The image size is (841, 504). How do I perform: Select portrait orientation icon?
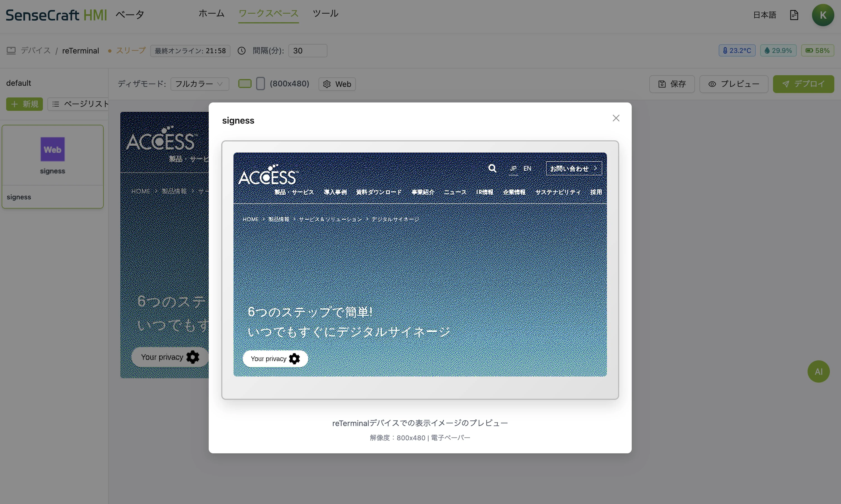260,84
